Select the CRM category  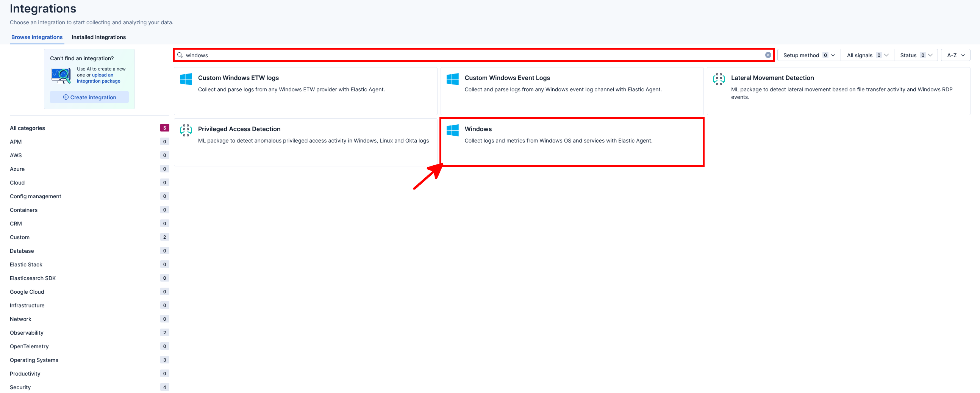(x=89, y=224)
